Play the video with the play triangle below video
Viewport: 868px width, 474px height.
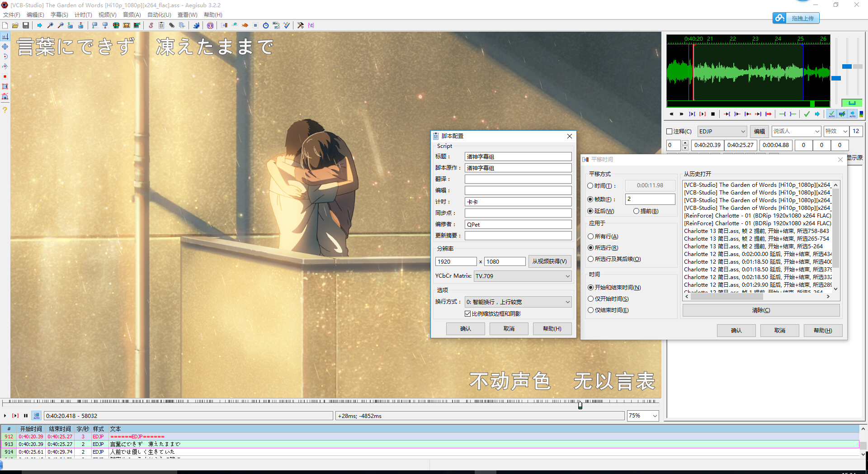click(5, 416)
